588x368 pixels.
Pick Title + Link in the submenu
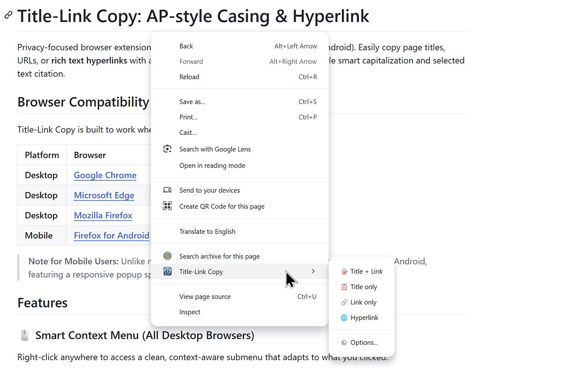pos(362,271)
